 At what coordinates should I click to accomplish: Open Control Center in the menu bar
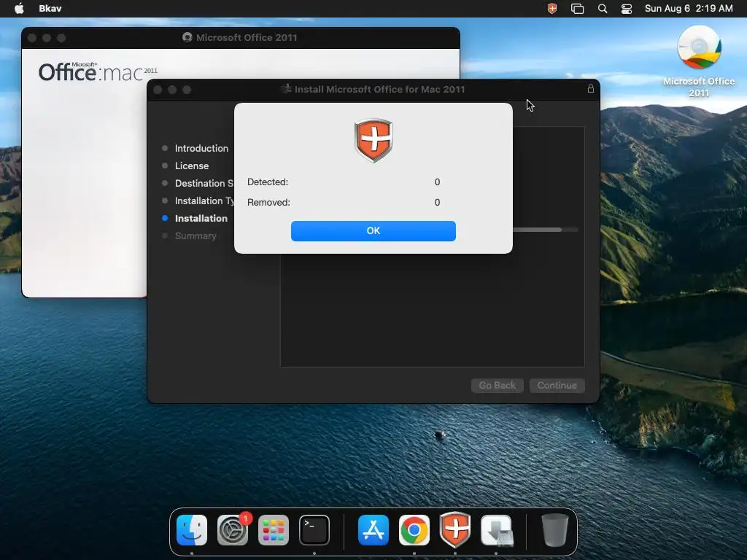click(x=627, y=9)
